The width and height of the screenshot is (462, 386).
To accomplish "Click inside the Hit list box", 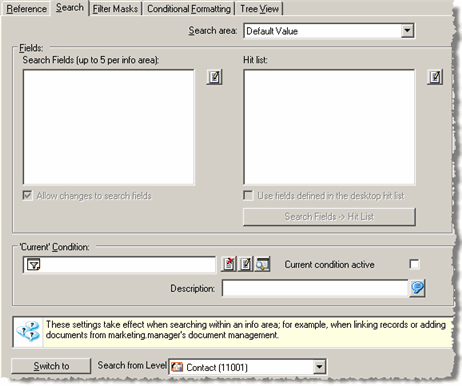I will click(329, 127).
